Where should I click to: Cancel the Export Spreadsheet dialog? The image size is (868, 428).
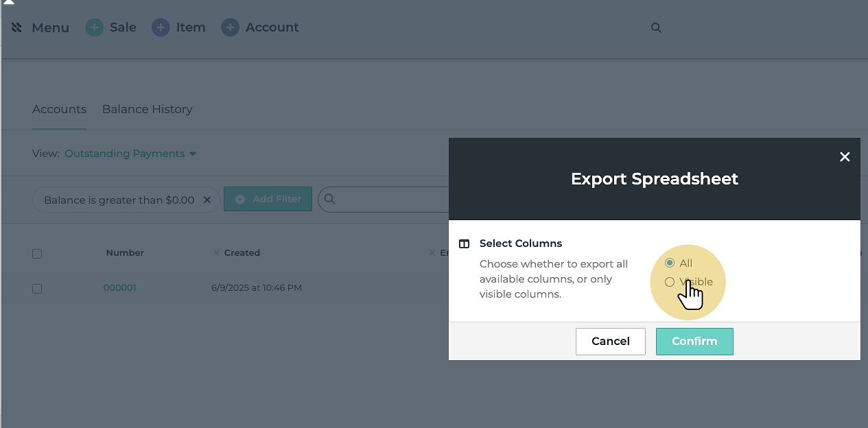(x=611, y=342)
